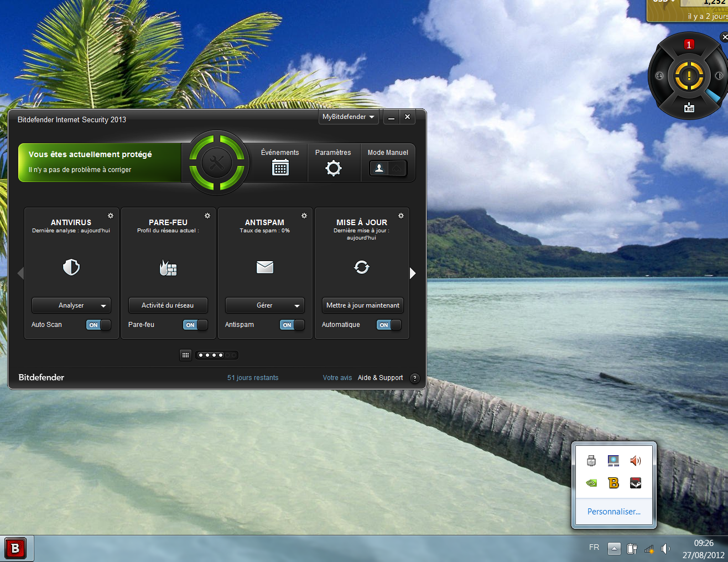Open Antivirus module settings gear
This screenshot has height=562, width=728.
tap(111, 216)
